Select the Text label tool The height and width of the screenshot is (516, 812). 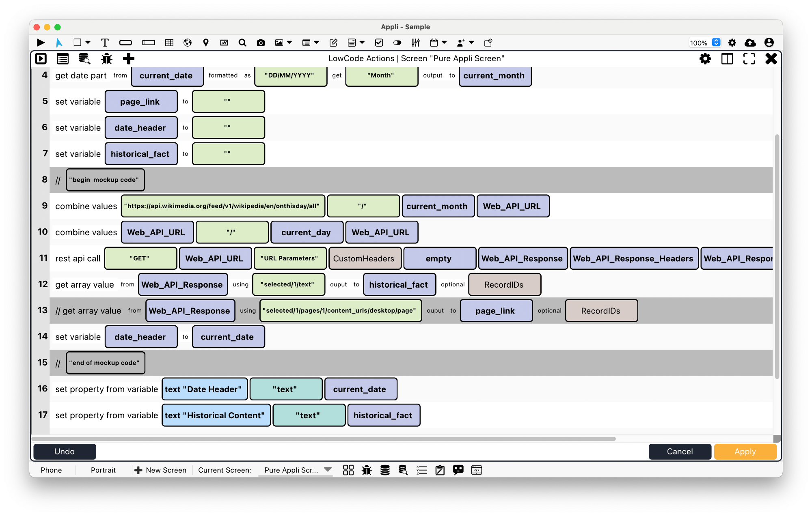pyautogui.click(x=105, y=43)
